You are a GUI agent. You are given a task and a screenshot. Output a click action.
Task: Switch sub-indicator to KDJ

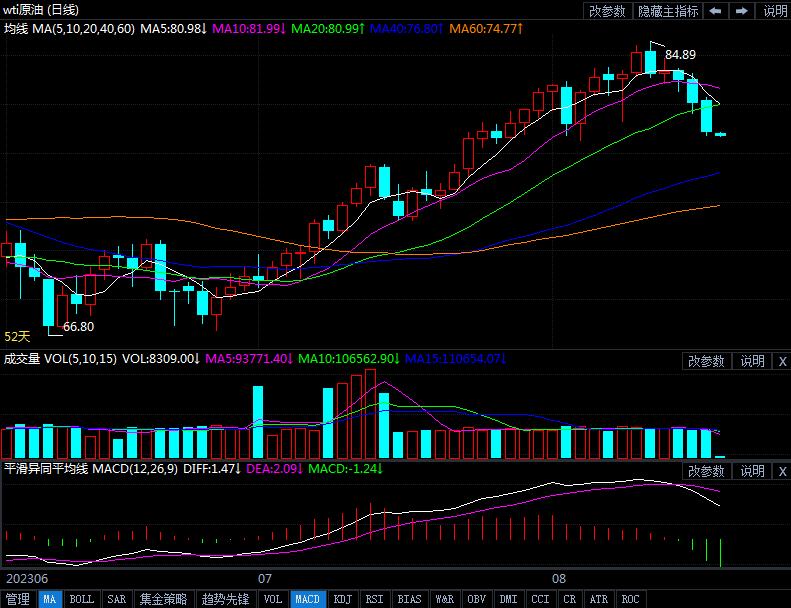click(343, 599)
